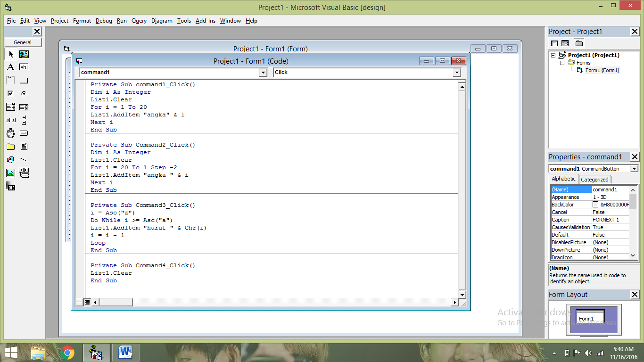Select the TextBox tool
Image resolution: width=644 pixels, height=362 pixels.
point(24,67)
